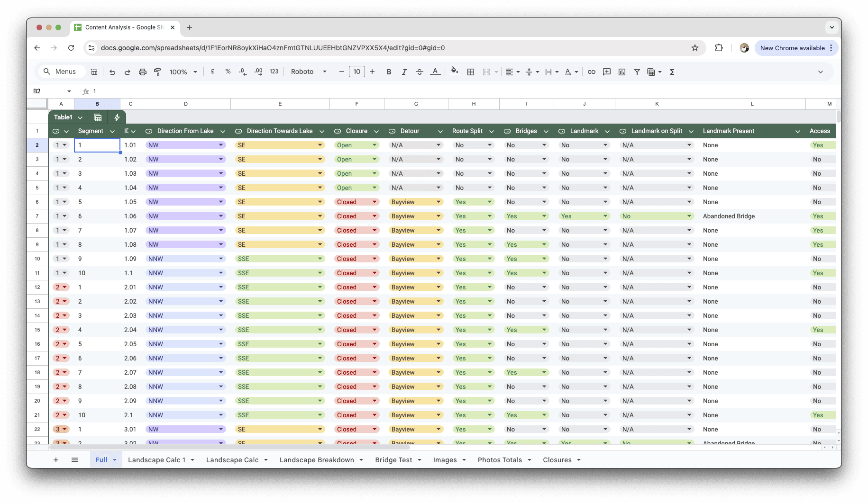Go back in browser history
This screenshot has width=868, height=503.
(37, 48)
